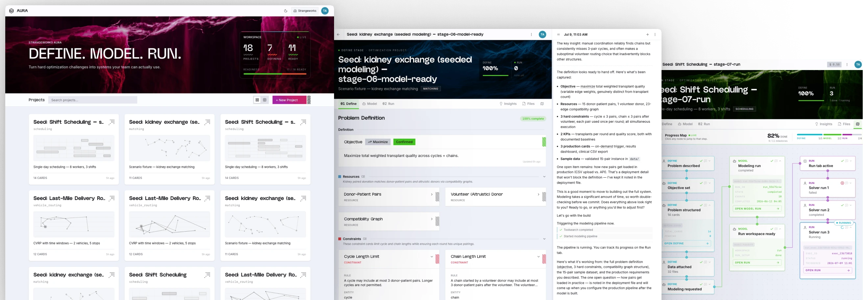Click OPEN RUN under Solver run 3
Image resolution: width=868 pixels, height=300 pixels.
(828, 270)
